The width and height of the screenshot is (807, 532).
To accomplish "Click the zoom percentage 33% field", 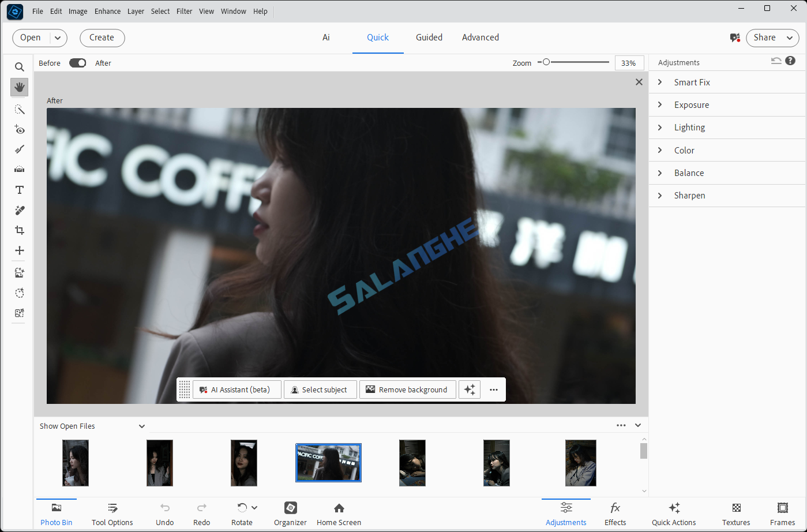I will [629, 63].
